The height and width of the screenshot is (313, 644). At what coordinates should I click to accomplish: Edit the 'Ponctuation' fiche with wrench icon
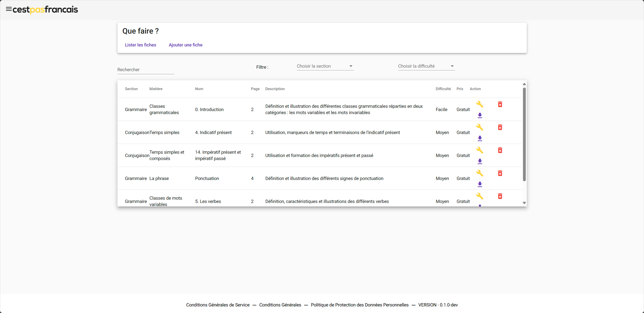click(480, 173)
